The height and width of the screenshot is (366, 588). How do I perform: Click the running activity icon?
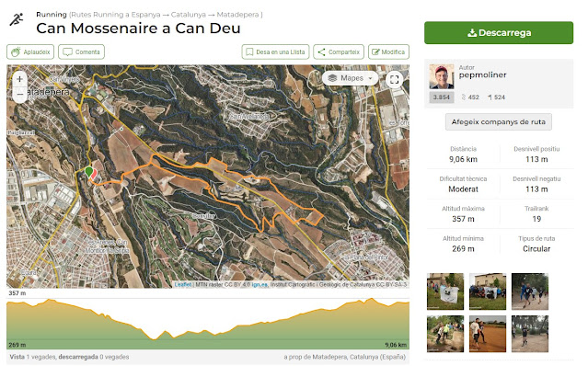click(x=17, y=19)
